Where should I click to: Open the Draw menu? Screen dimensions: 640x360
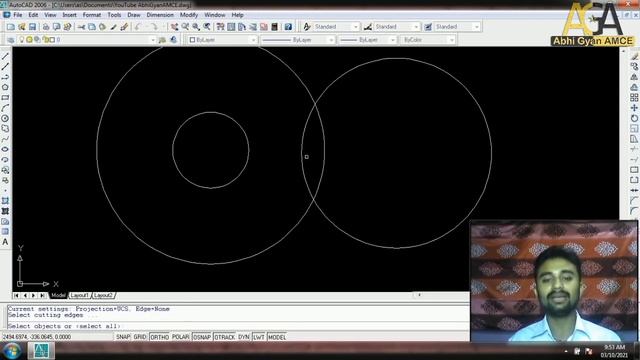(134, 15)
